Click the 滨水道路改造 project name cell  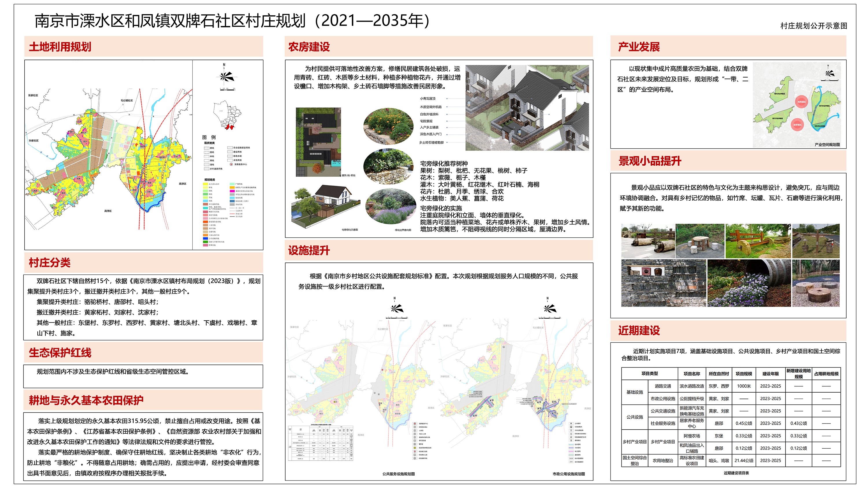click(x=692, y=386)
